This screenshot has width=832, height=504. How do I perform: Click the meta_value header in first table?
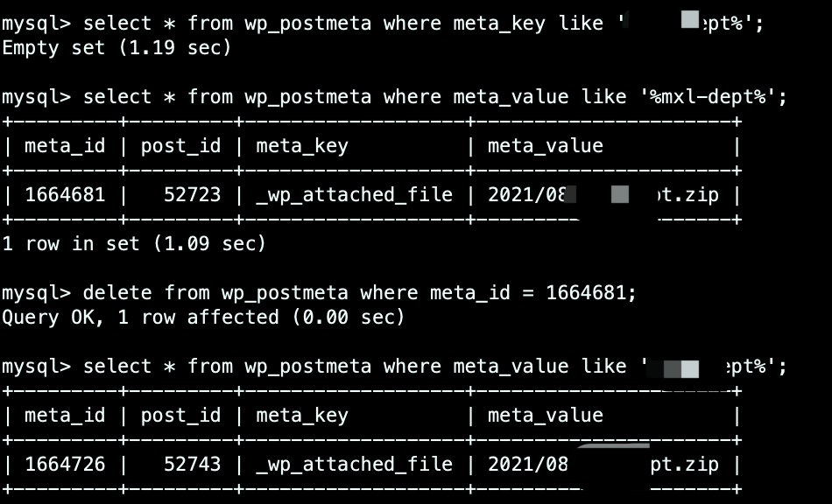[546, 146]
